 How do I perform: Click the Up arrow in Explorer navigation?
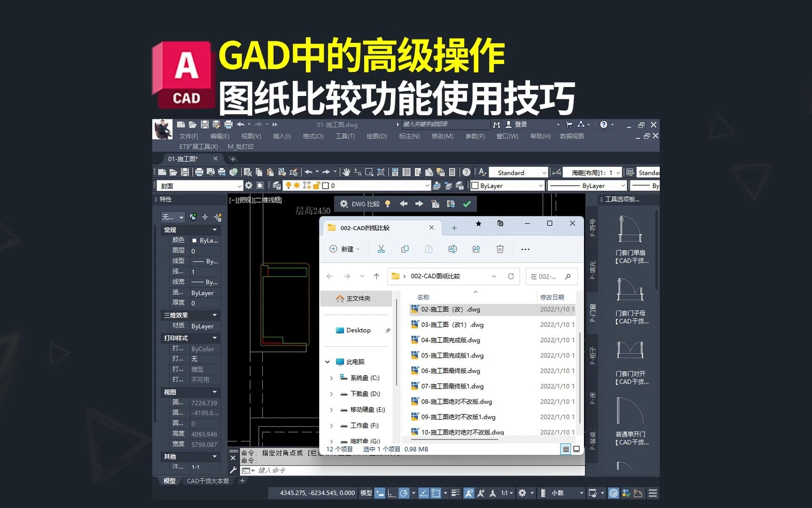[x=376, y=276]
